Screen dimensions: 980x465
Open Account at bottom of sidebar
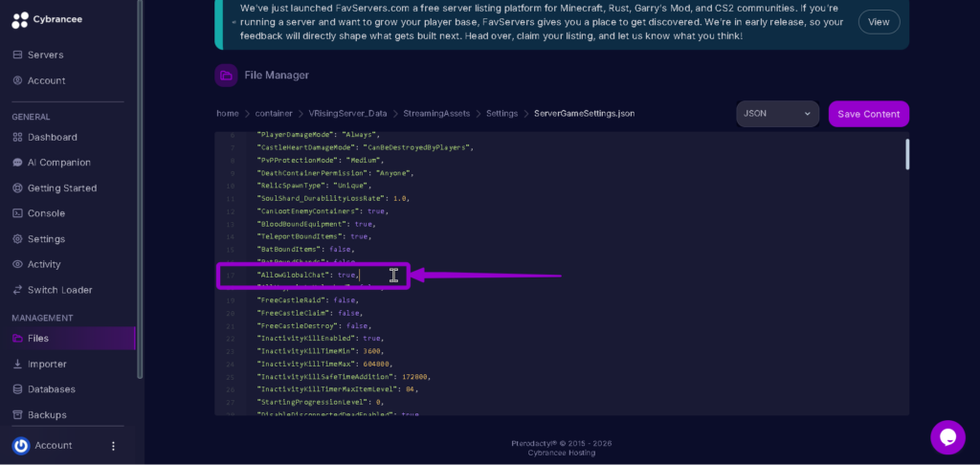[x=54, y=446]
